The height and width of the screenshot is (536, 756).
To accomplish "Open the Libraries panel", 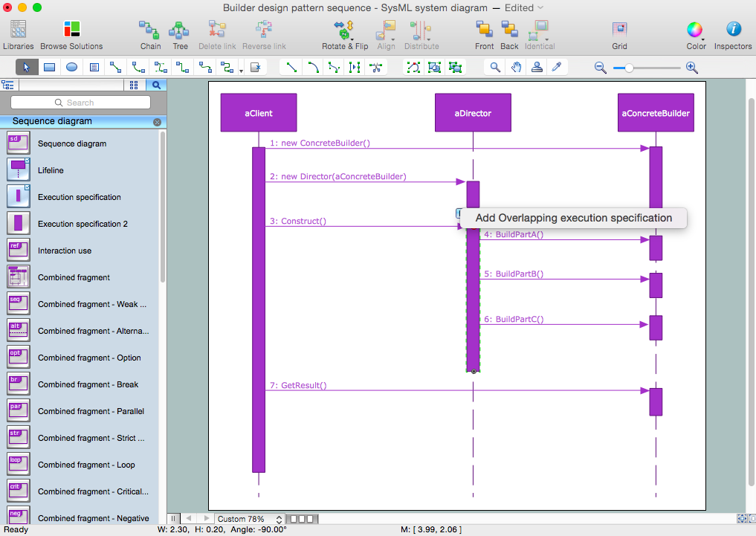I will click(x=18, y=34).
